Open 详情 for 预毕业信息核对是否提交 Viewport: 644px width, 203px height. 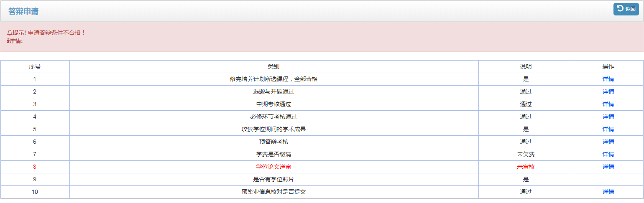[x=608, y=192]
